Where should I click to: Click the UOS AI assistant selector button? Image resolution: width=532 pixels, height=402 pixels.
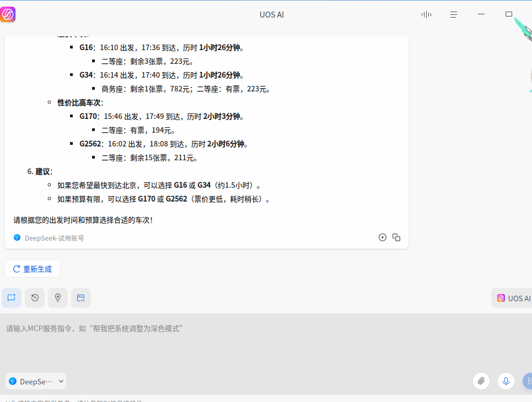point(512,298)
